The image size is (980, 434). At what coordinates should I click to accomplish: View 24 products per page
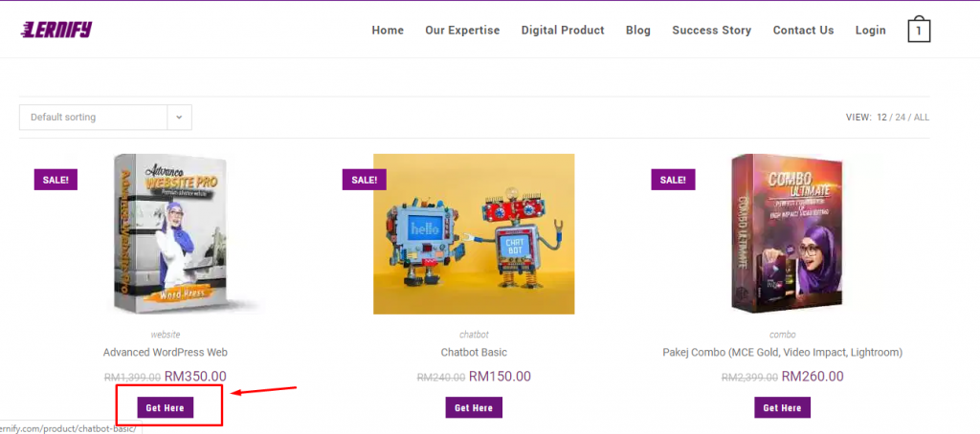[900, 118]
